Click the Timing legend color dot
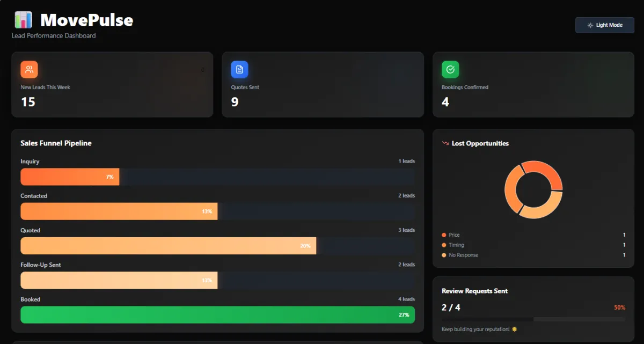Viewport: 644px width, 344px height. coord(444,245)
